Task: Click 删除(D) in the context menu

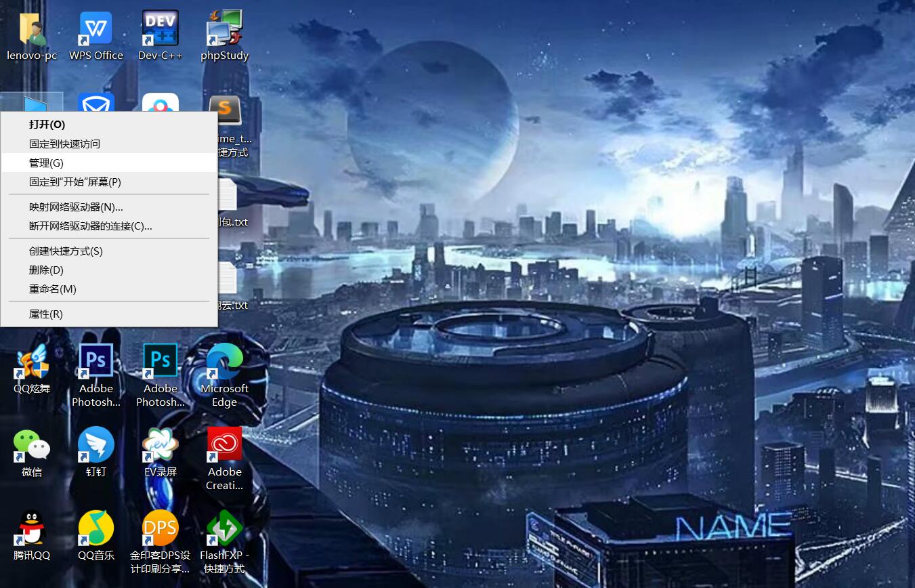Action: click(109, 270)
